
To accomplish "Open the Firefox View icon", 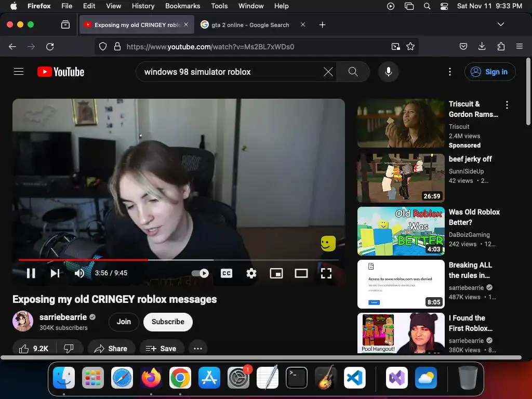I will [x=65, y=24].
